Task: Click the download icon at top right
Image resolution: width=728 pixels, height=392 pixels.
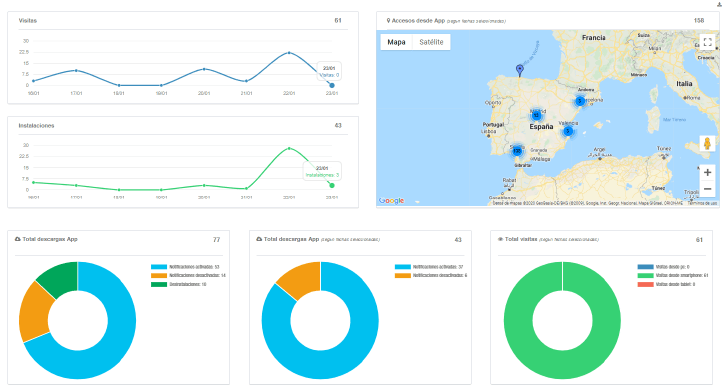Action: pos(719,5)
